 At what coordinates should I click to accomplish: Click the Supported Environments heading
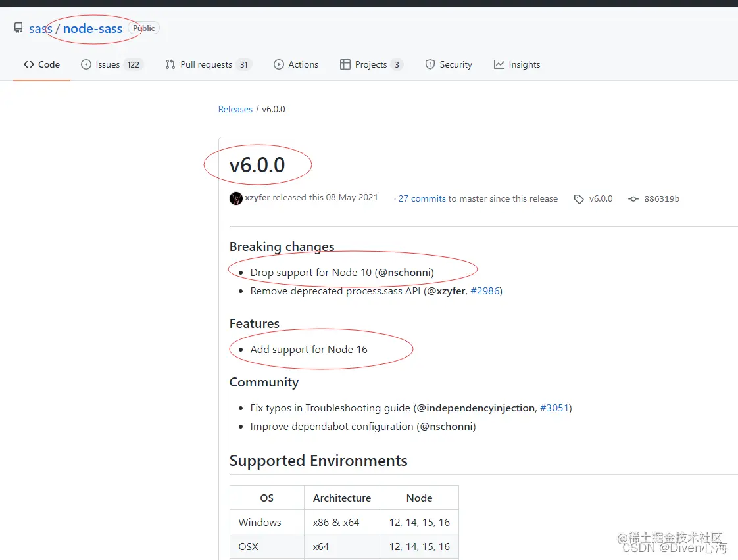(318, 461)
